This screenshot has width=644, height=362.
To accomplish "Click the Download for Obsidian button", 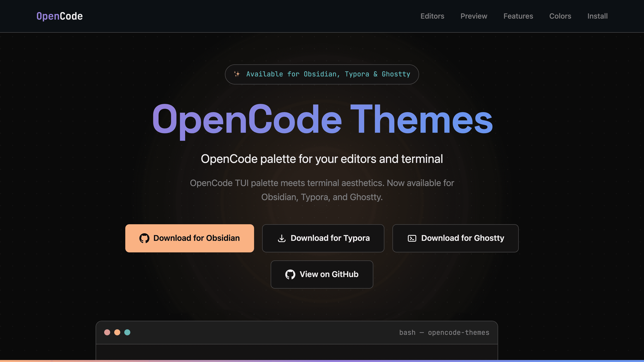I will (x=190, y=238).
